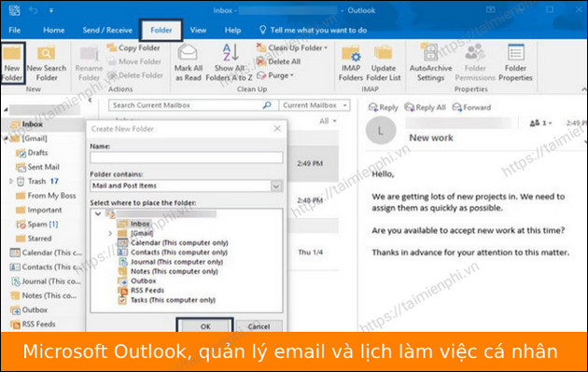Select Tasks (This computer only) in dialog
The image size is (588, 372).
tap(167, 300)
